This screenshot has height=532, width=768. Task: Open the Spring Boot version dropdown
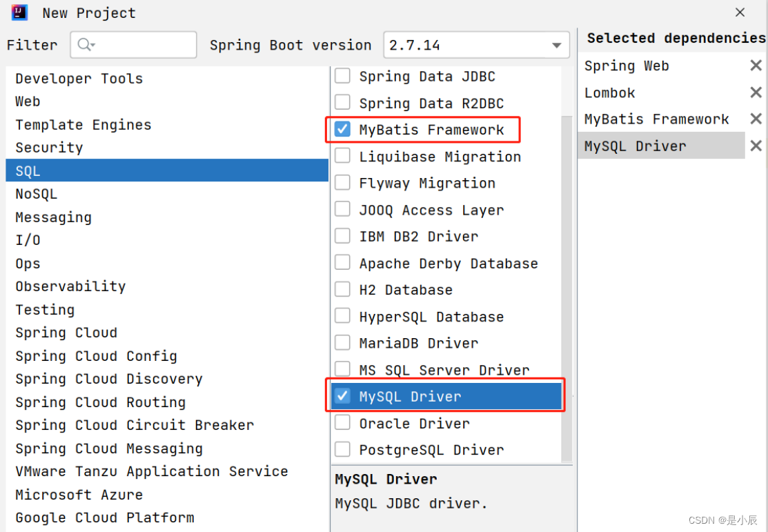[x=476, y=45]
